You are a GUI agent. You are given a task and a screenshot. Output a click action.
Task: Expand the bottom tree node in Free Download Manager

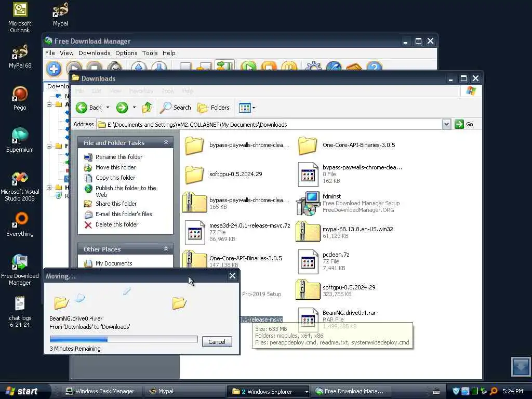coord(49,187)
